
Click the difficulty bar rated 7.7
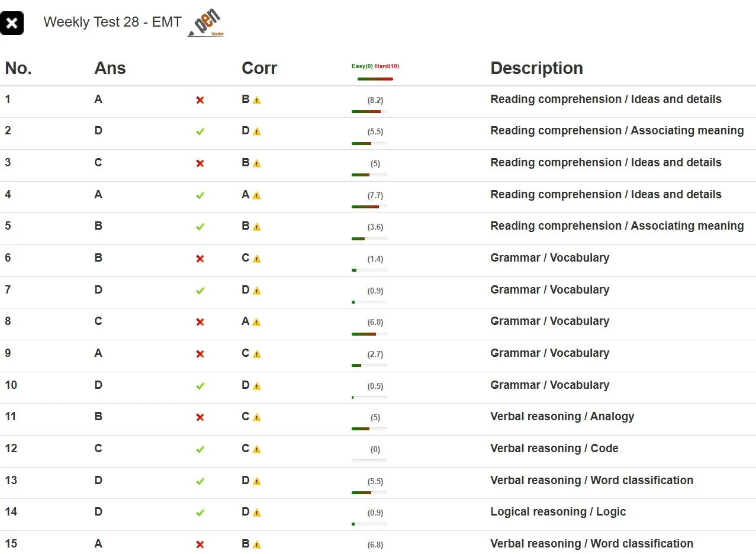(369, 207)
